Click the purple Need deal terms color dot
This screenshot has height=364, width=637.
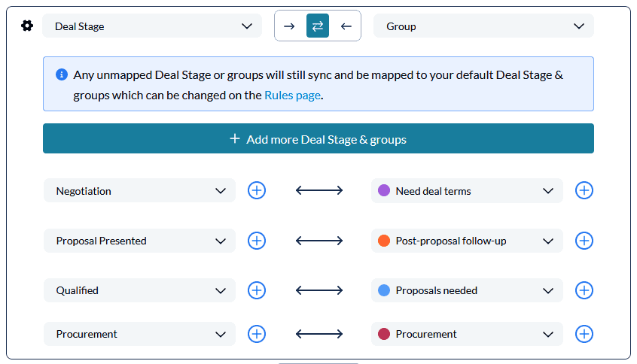pyautogui.click(x=384, y=190)
